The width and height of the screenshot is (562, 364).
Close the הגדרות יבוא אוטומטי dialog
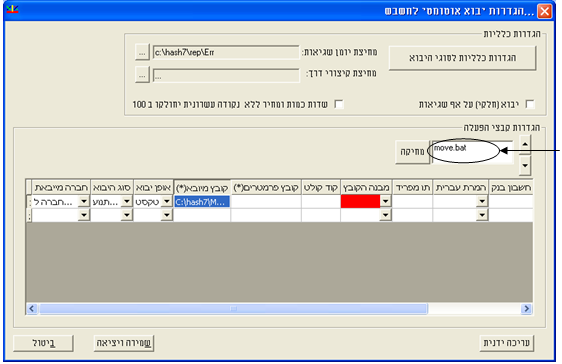point(544,11)
